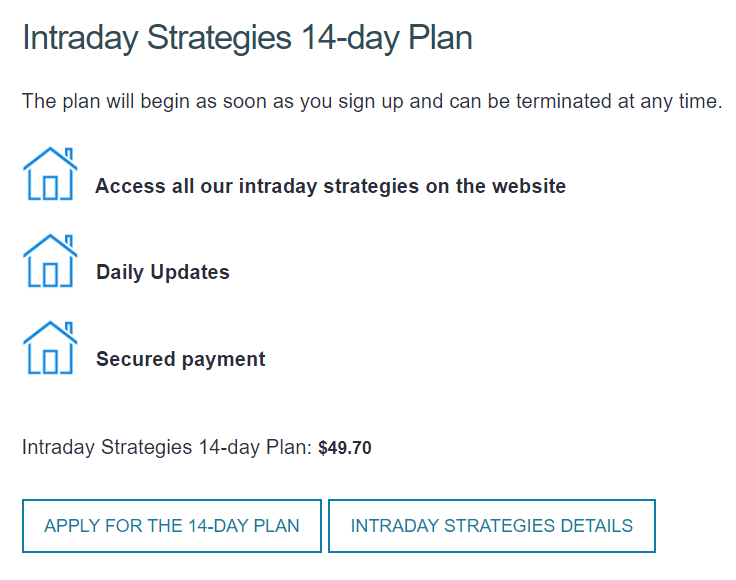
Task: Click the 'plan will begin' description sentence
Action: point(372,102)
